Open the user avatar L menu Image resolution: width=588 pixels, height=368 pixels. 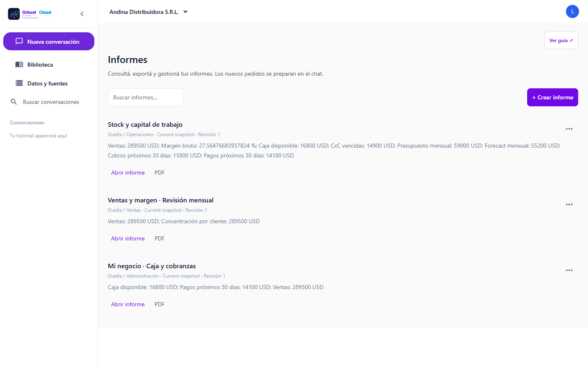click(x=572, y=11)
